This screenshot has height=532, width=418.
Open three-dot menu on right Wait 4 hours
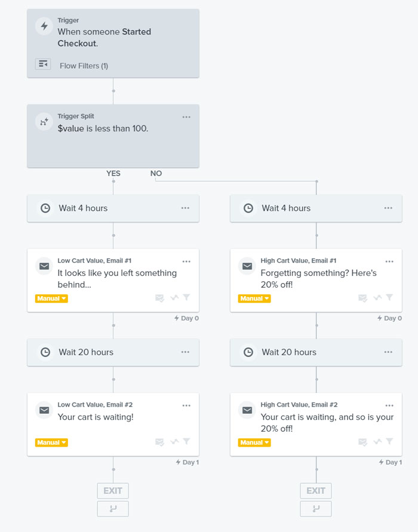point(388,208)
